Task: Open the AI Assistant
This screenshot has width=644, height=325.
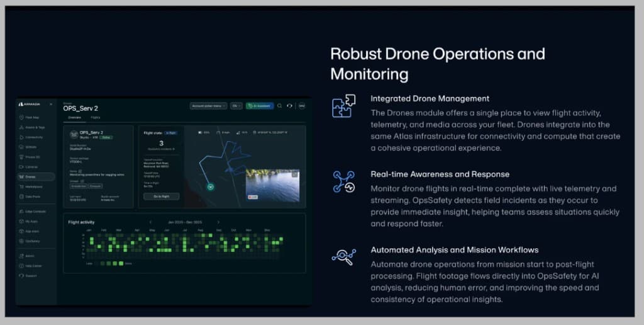Action: pos(260,106)
